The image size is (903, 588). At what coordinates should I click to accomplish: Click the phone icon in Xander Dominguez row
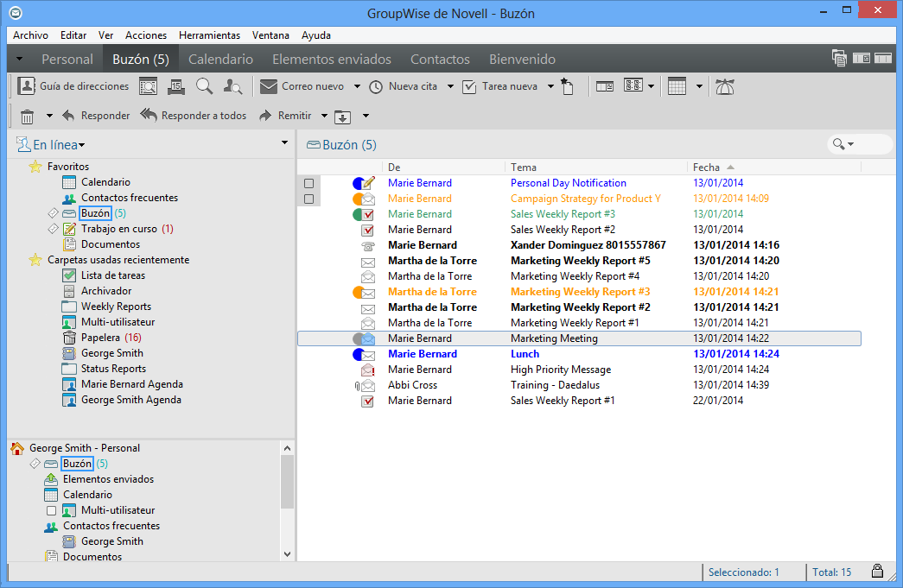368,246
